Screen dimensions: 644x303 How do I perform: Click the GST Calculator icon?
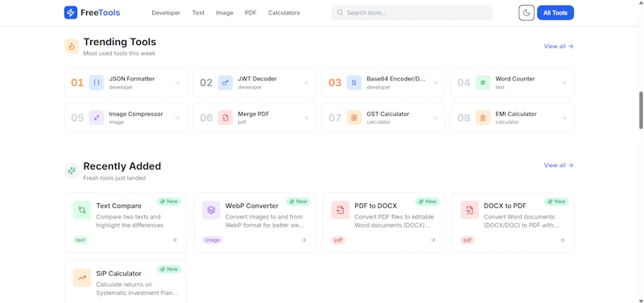[x=354, y=117]
